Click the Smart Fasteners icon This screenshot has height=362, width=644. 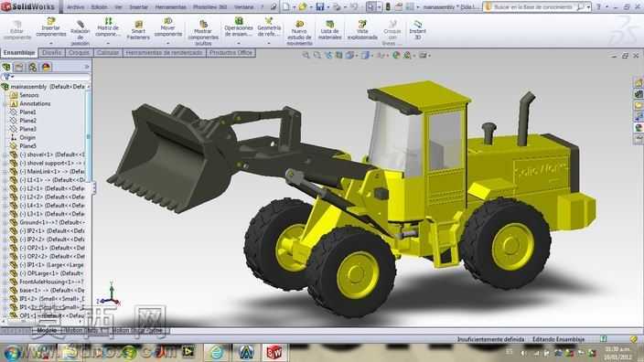pos(138,25)
